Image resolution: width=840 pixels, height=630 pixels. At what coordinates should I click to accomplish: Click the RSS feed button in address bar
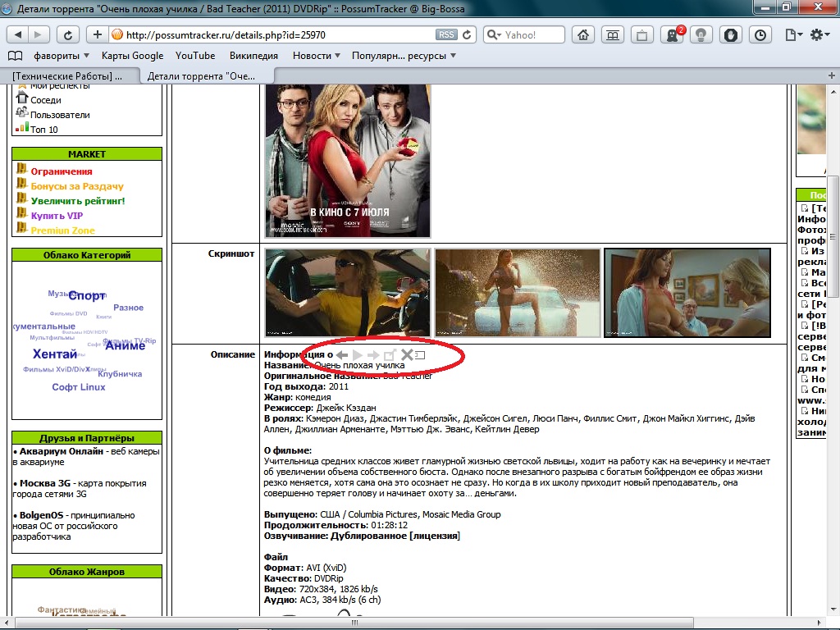pos(445,34)
